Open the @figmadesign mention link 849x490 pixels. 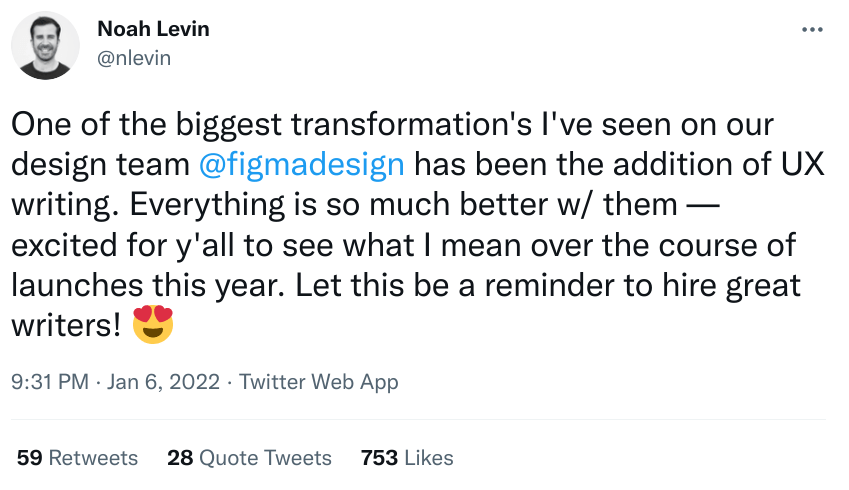(x=303, y=164)
